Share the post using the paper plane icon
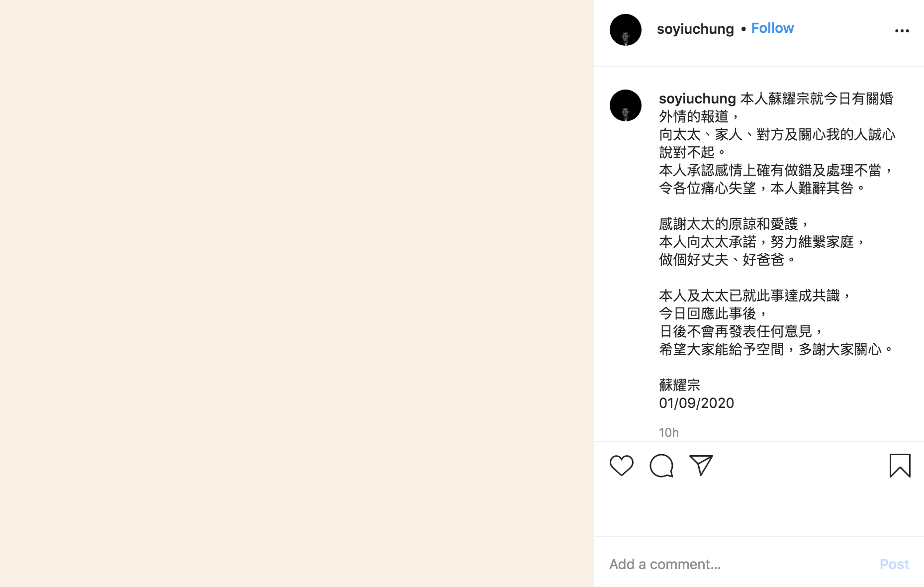The height and width of the screenshot is (587, 924). tap(701, 465)
